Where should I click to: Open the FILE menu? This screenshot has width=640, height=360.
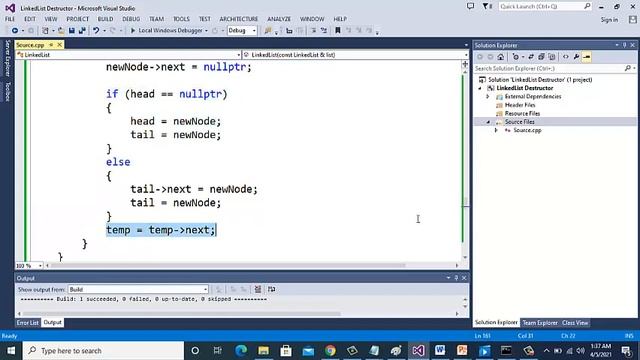click(10, 19)
